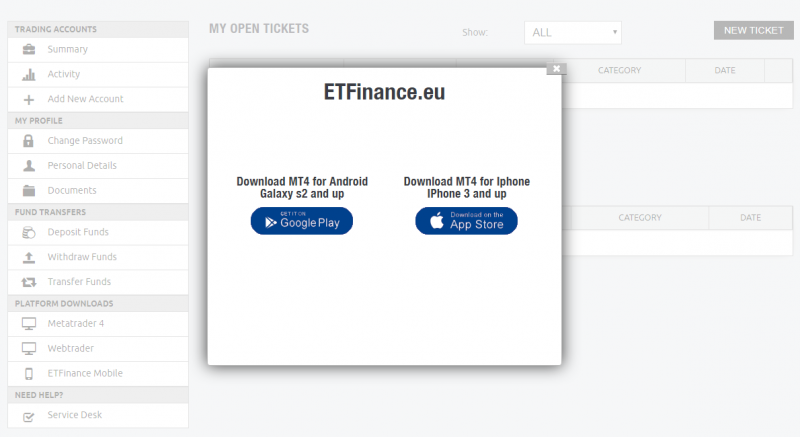Click the DATE header in lower table
The width and height of the screenshot is (800, 437).
751,218
